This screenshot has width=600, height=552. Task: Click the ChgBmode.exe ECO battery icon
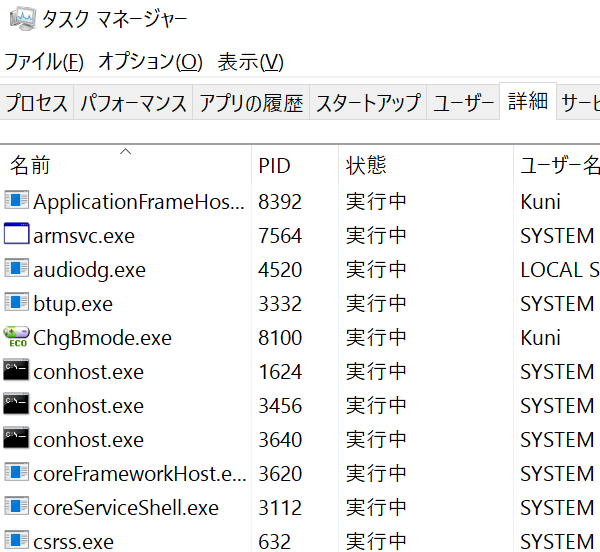coord(16,336)
